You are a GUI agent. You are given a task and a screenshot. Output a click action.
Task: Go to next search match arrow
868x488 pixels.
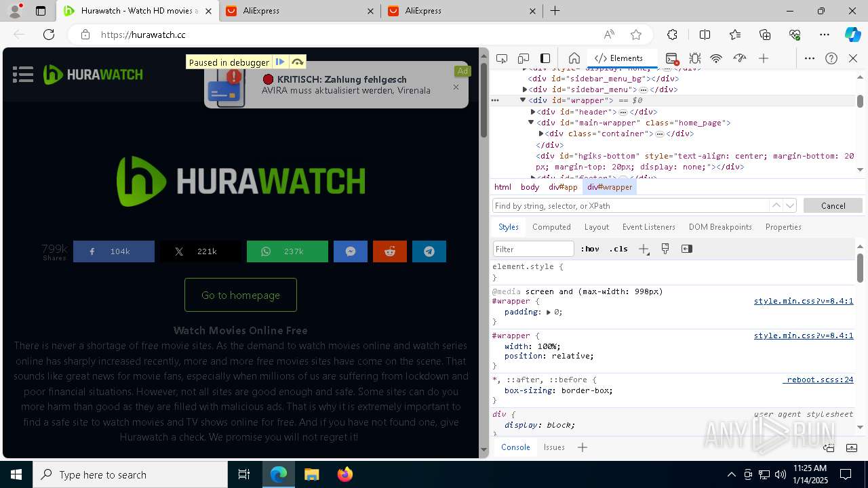click(789, 205)
